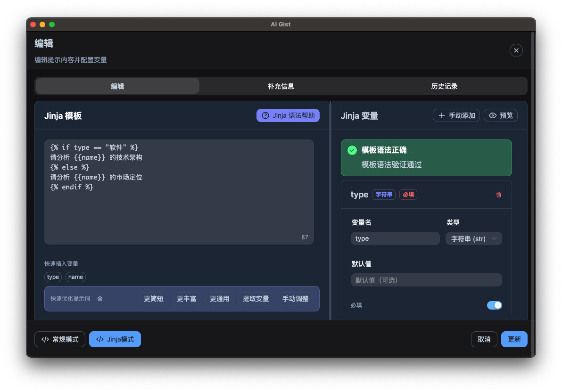Click the character count 87

click(305, 237)
